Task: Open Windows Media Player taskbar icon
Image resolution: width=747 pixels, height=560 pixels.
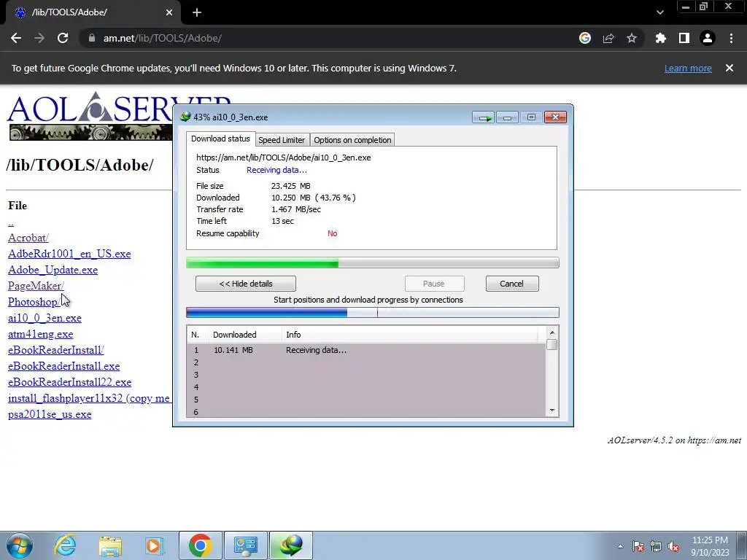Action: [x=154, y=545]
